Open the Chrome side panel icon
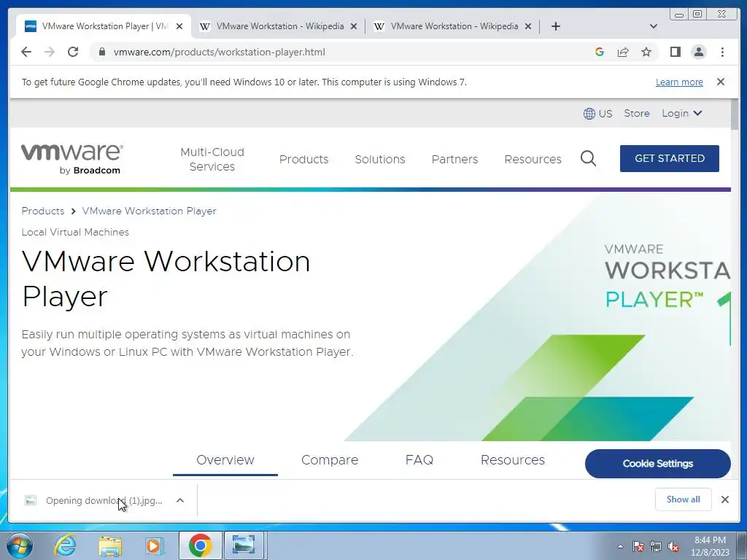This screenshot has height=560, width=747. point(675,52)
